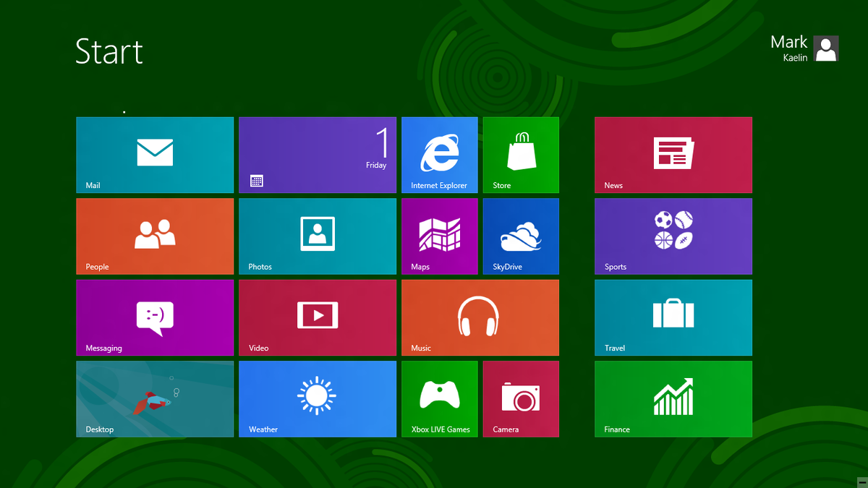Open the Finance chart tile
The height and width of the screenshot is (488, 868).
click(673, 399)
